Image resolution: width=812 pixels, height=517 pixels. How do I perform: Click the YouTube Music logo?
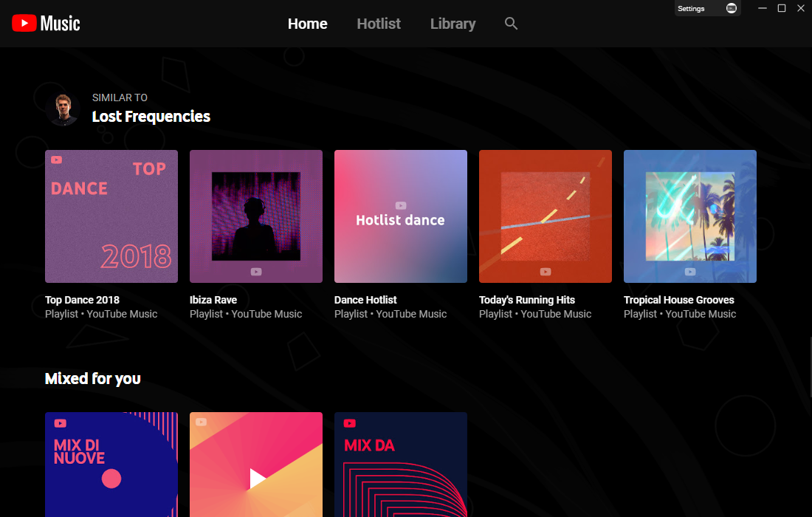tap(46, 24)
